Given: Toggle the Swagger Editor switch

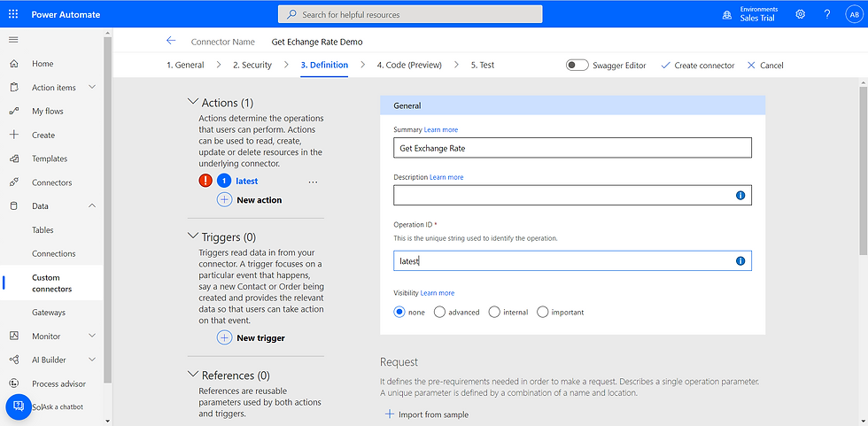Looking at the screenshot, I should click(577, 65).
